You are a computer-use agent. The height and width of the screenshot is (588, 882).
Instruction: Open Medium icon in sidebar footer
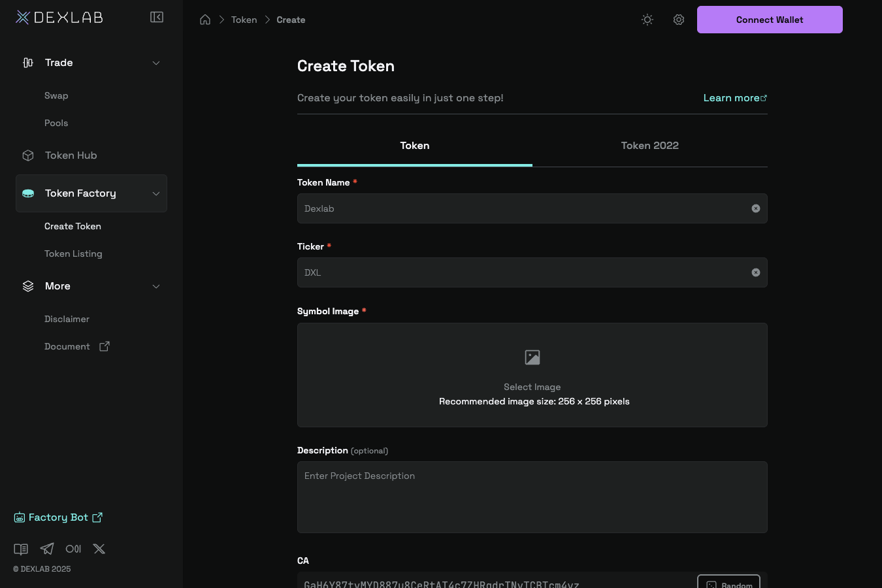73,549
